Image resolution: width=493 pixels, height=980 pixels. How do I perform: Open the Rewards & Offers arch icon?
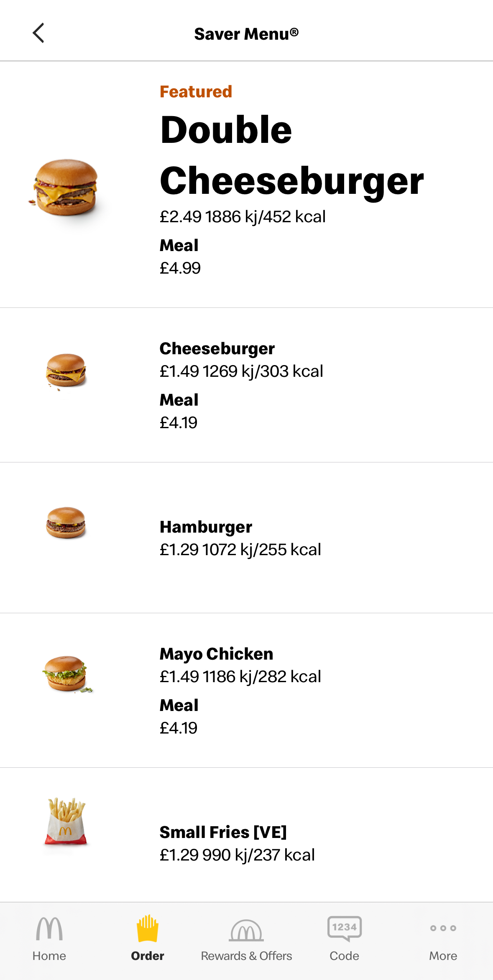point(246,930)
